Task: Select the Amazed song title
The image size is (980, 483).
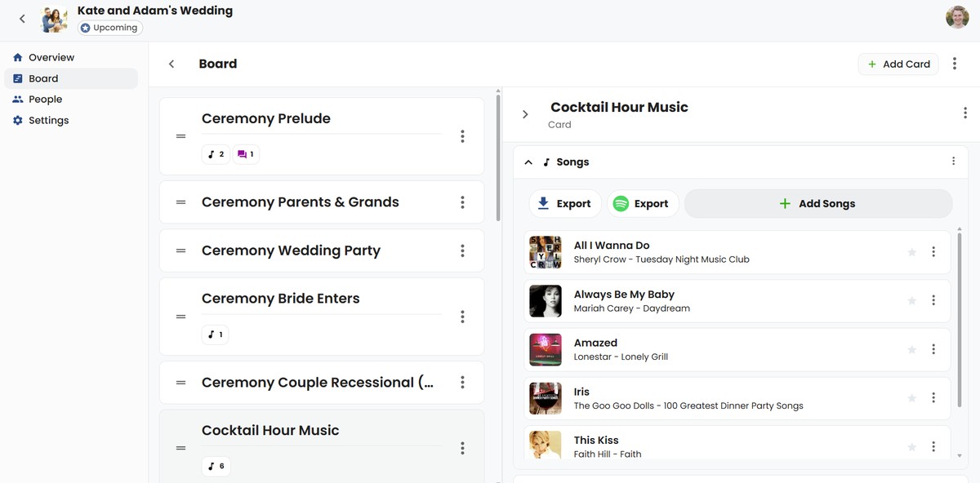Action: pos(595,343)
